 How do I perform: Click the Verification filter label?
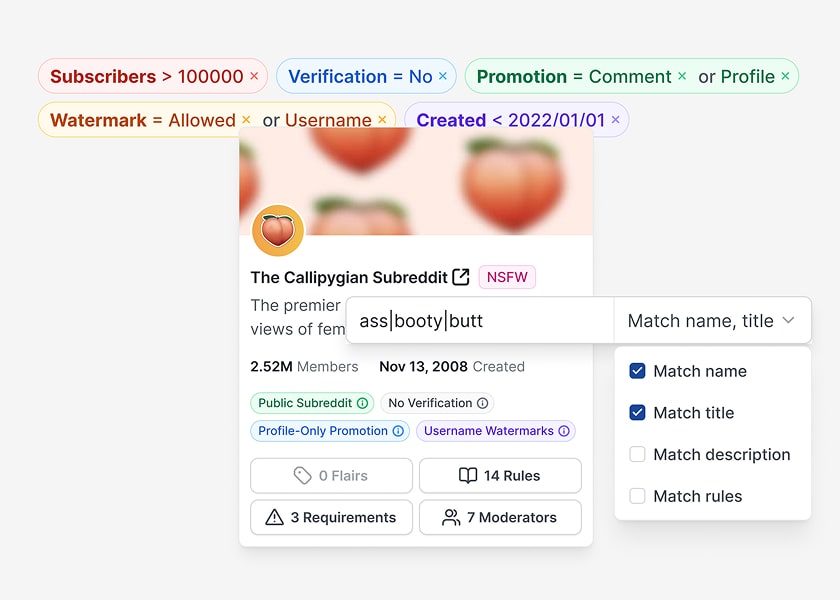338,76
